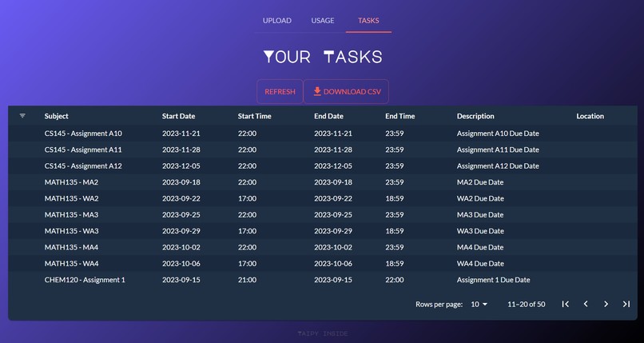
Task: Click Assignment A12 Due Date description
Action: 498,166
